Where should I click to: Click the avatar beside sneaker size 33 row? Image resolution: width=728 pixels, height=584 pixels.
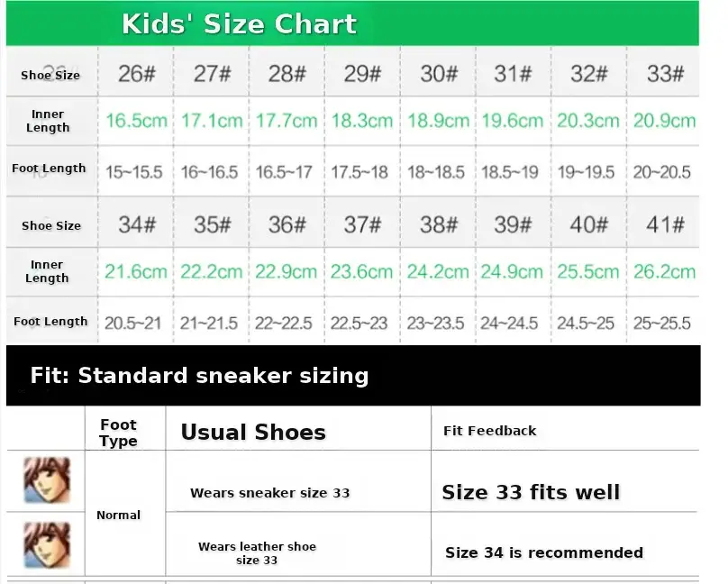tap(47, 480)
